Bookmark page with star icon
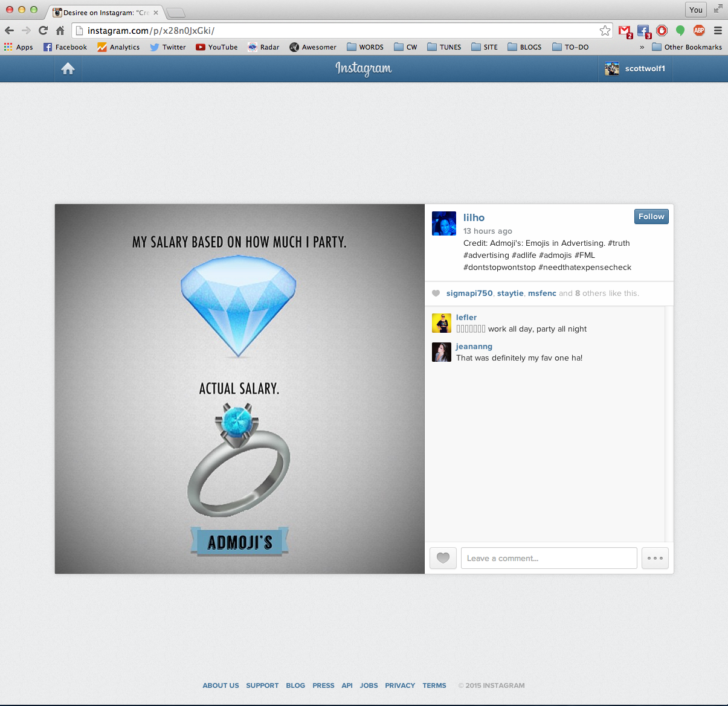 (605, 30)
